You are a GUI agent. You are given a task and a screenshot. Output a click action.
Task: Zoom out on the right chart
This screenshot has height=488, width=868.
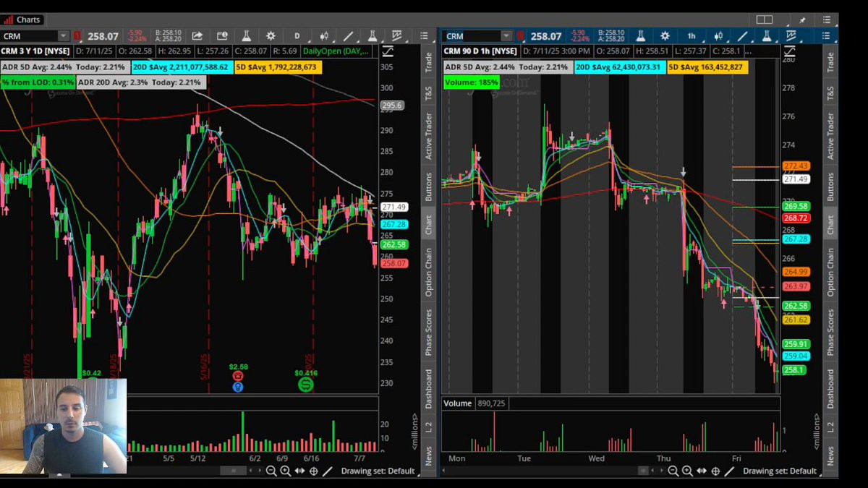[x=673, y=471]
